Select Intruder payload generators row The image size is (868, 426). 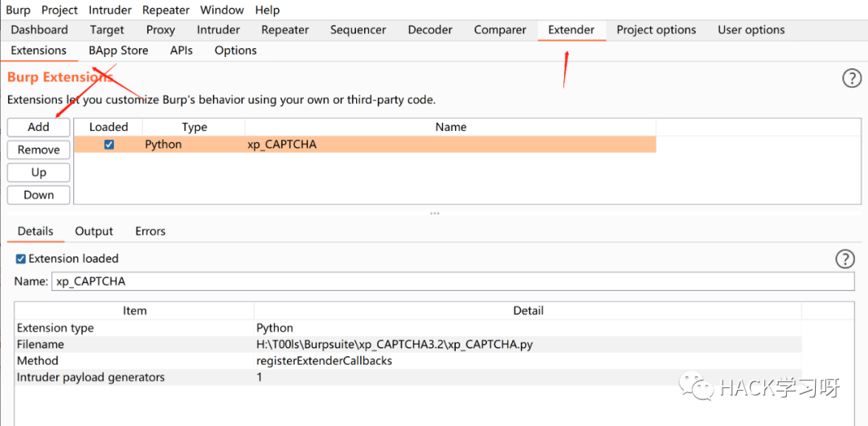pos(408,377)
